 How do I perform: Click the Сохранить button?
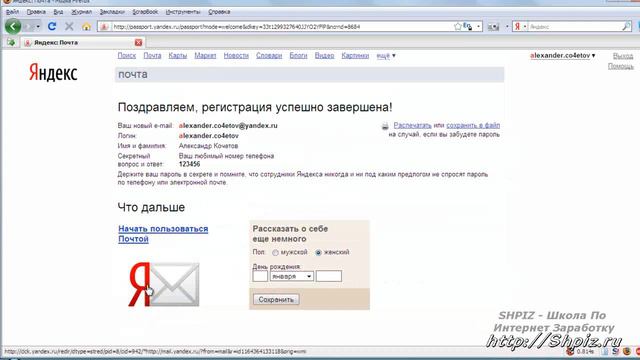tap(276, 300)
